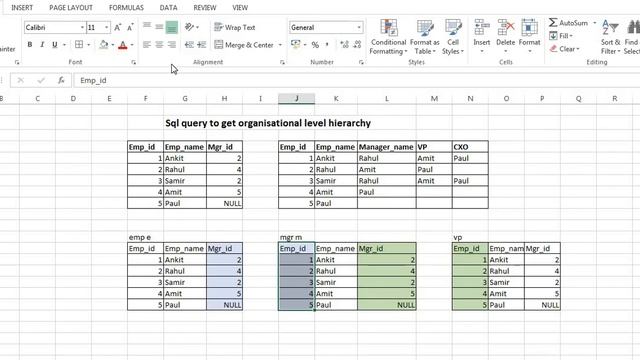Apply Comma Style
This screenshot has height=360, width=640.
(327, 45)
